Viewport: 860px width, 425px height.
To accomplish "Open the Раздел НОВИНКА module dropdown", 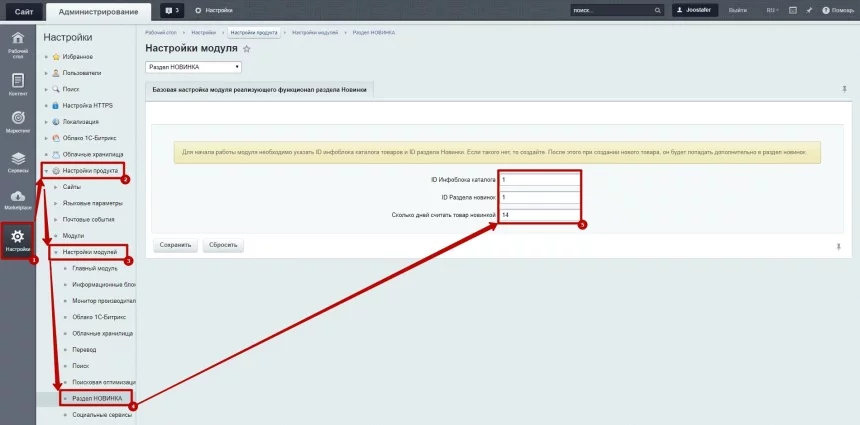I will pyautogui.click(x=193, y=67).
